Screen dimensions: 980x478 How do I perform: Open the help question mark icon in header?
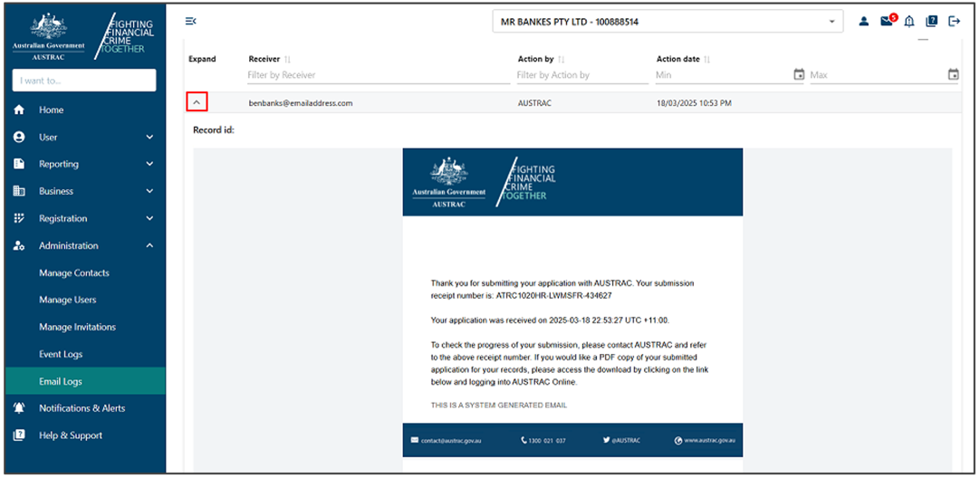(x=931, y=22)
